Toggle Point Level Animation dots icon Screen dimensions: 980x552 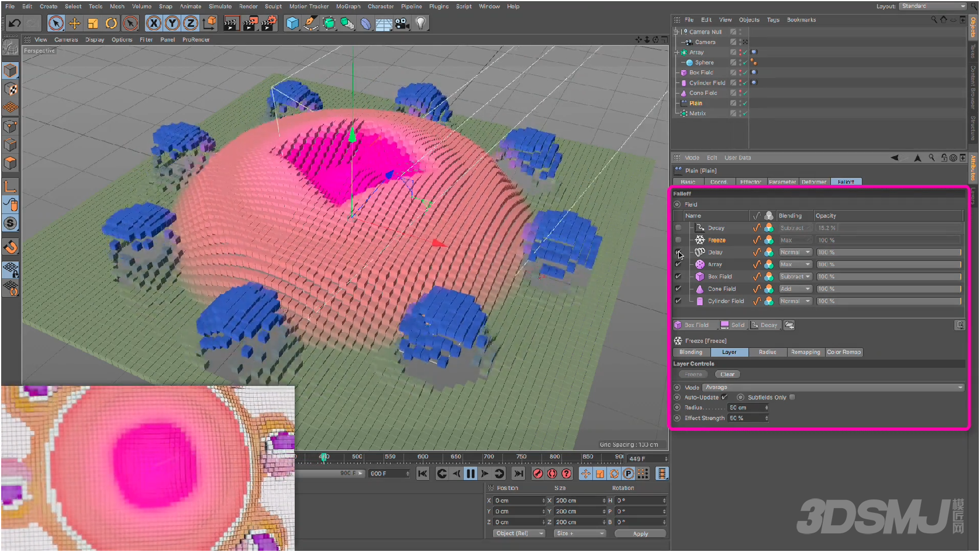coord(643,474)
